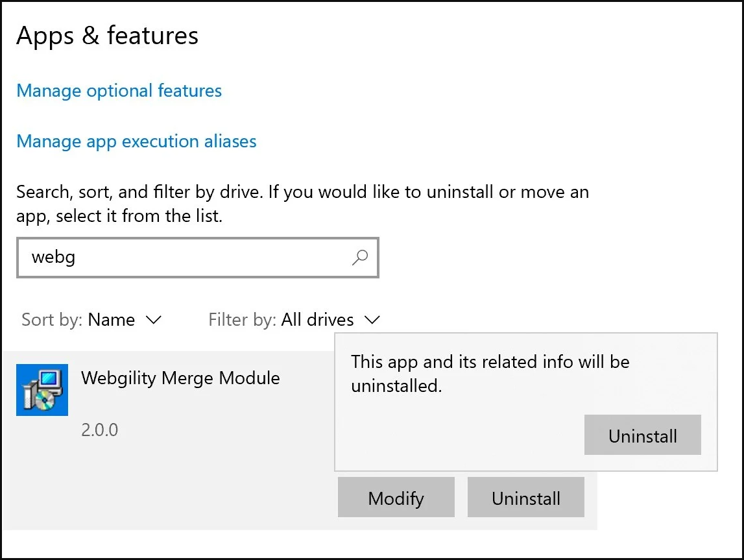Confirm Uninstall in the confirmation flyout
Viewport: 744px width, 560px height.
pyautogui.click(x=642, y=435)
